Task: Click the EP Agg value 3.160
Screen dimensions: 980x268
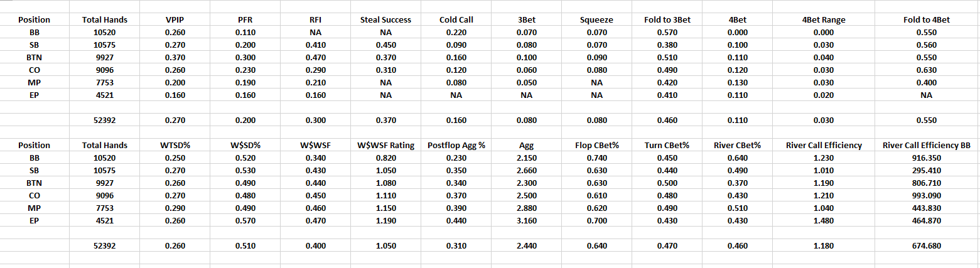Action: (526, 220)
